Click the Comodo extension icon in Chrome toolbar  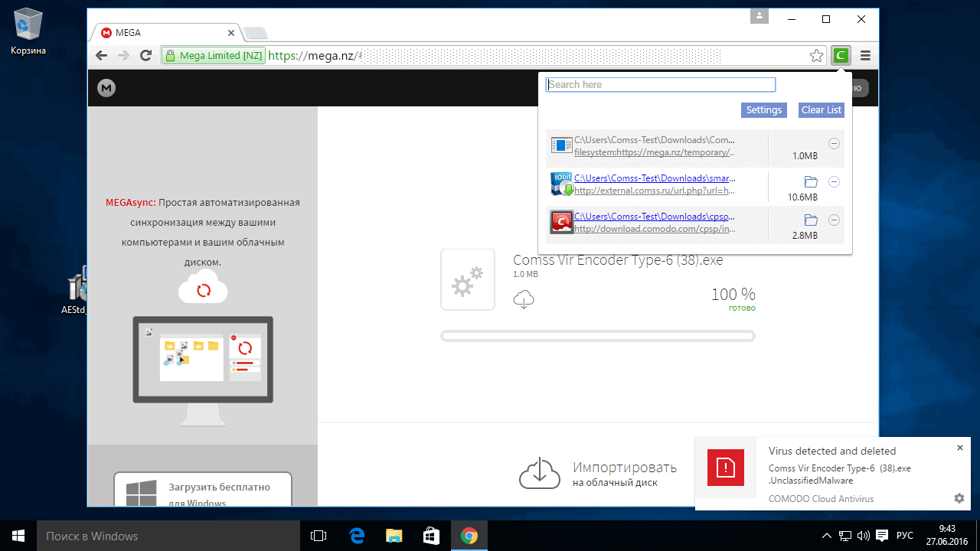(x=841, y=55)
